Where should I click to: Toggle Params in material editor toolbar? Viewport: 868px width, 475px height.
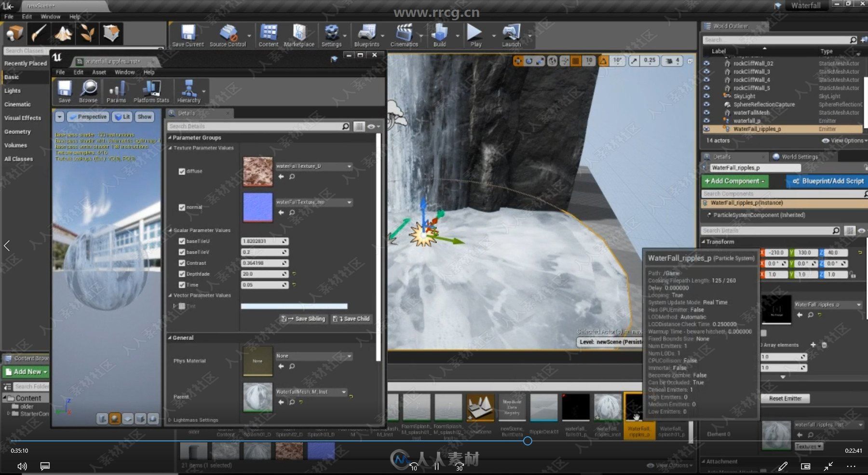click(116, 92)
